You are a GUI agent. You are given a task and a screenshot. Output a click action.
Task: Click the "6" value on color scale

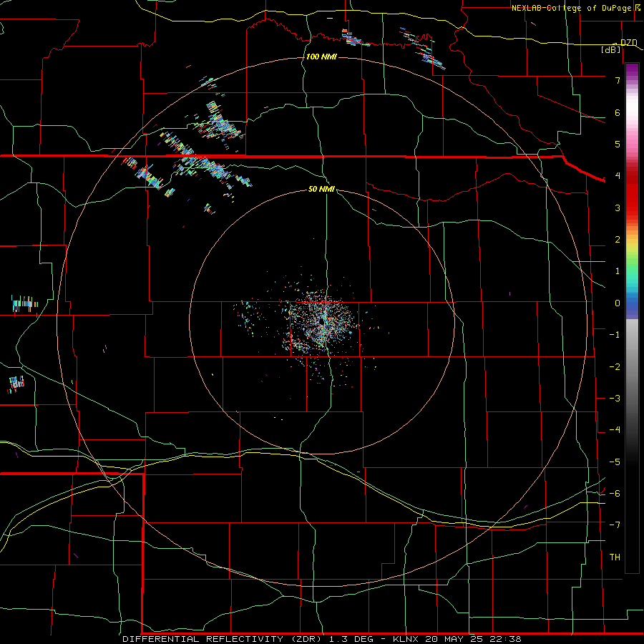pos(618,112)
